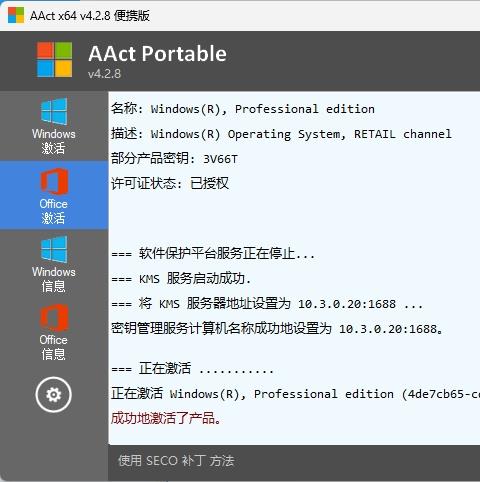Click the AAct icon in the title bar

tap(16, 15)
